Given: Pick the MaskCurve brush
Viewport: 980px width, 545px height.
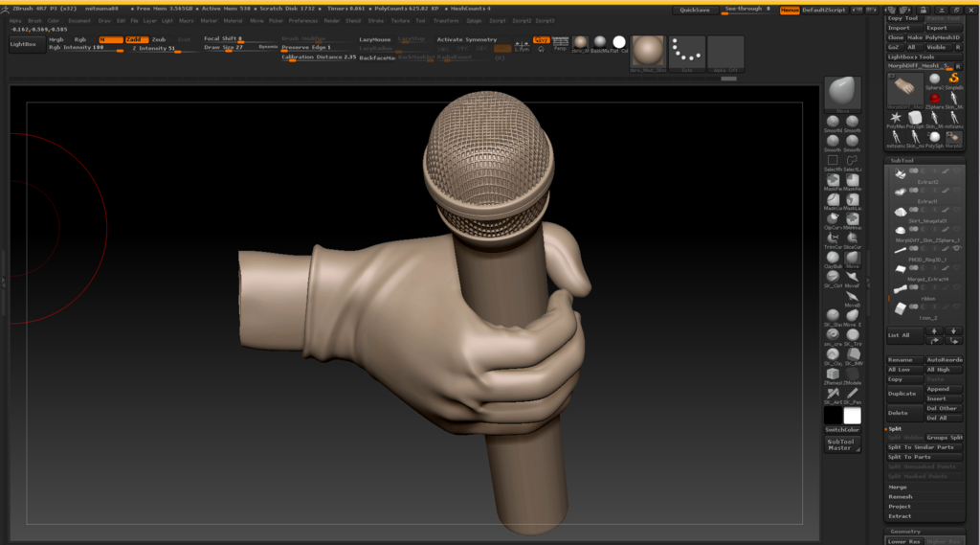Looking at the screenshot, I should [833, 199].
